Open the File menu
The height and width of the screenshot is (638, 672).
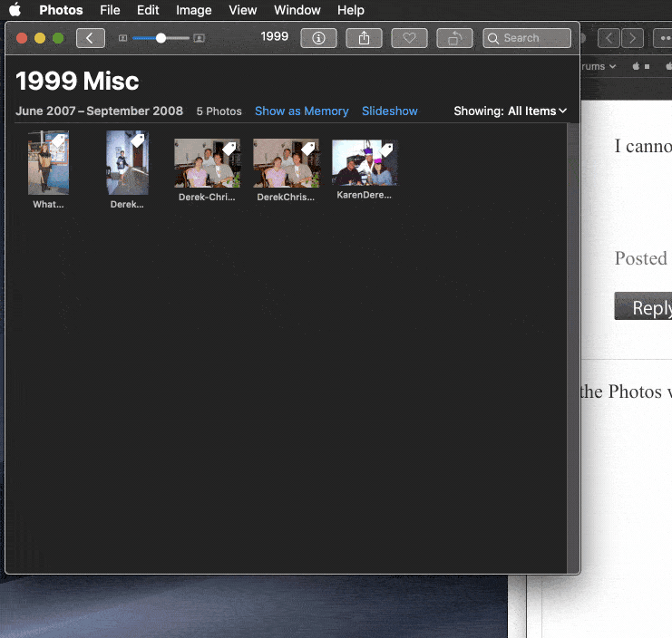tap(110, 10)
